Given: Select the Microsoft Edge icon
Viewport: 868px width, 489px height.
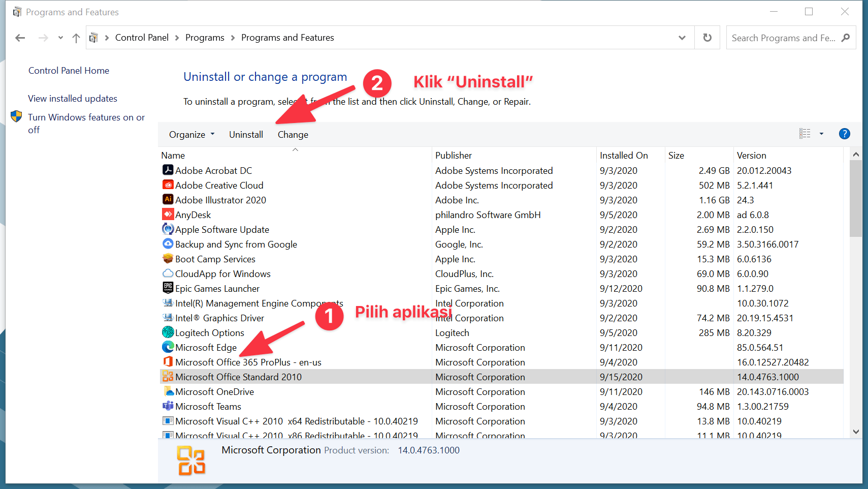Looking at the screenshot, I should [168, 347].
